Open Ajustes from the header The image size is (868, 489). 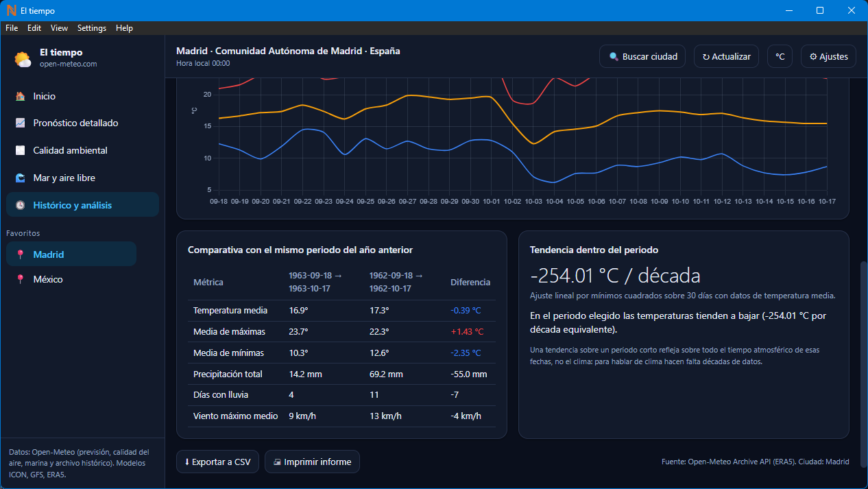(828, 57)
